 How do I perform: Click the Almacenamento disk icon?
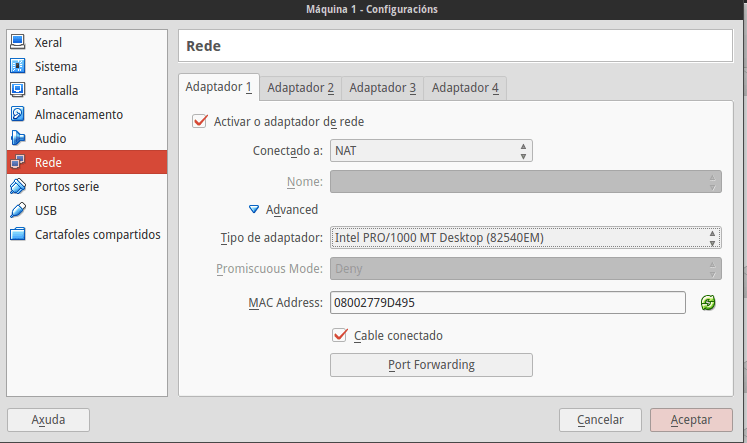[18, 114]
